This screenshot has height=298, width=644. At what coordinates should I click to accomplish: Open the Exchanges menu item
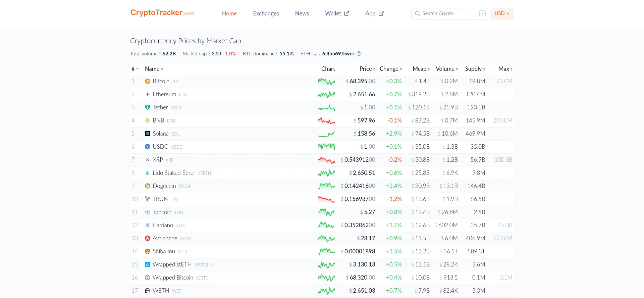coord(266,13)
